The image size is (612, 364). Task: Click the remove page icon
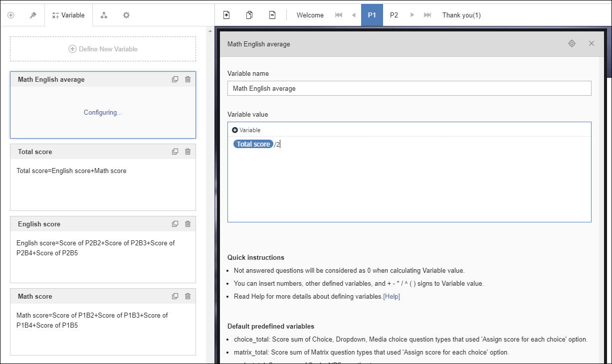click(x=272, y=15)
